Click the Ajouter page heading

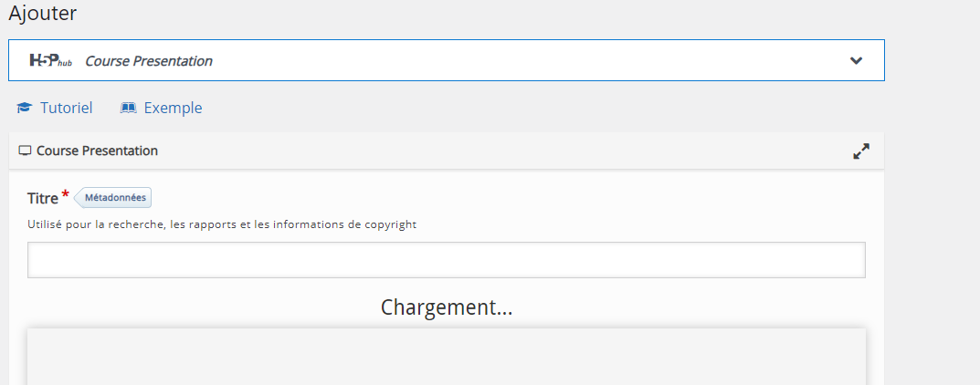click(x=43, y=14)
